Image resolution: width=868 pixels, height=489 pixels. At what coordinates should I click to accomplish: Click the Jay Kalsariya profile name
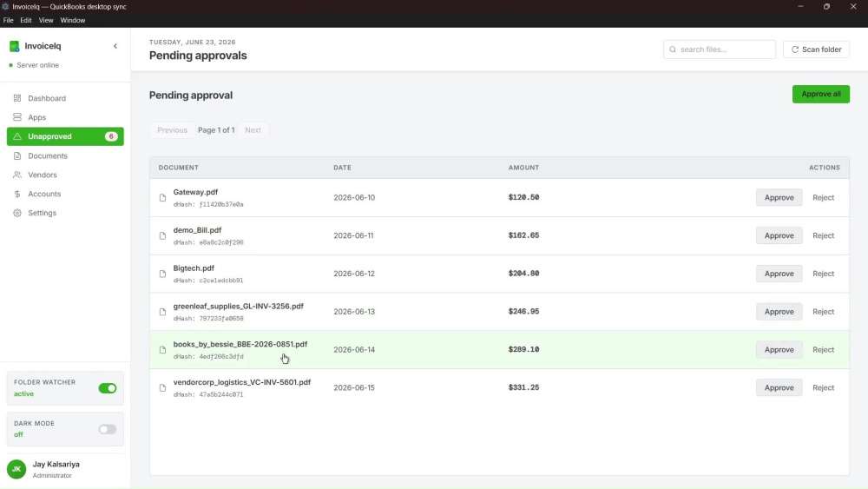click(x=56, y=464)
